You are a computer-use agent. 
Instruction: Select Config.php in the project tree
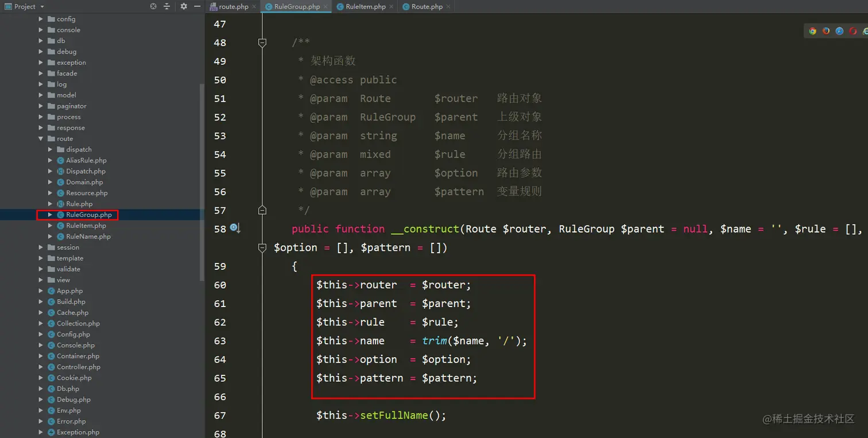click(x=73, y=335)
